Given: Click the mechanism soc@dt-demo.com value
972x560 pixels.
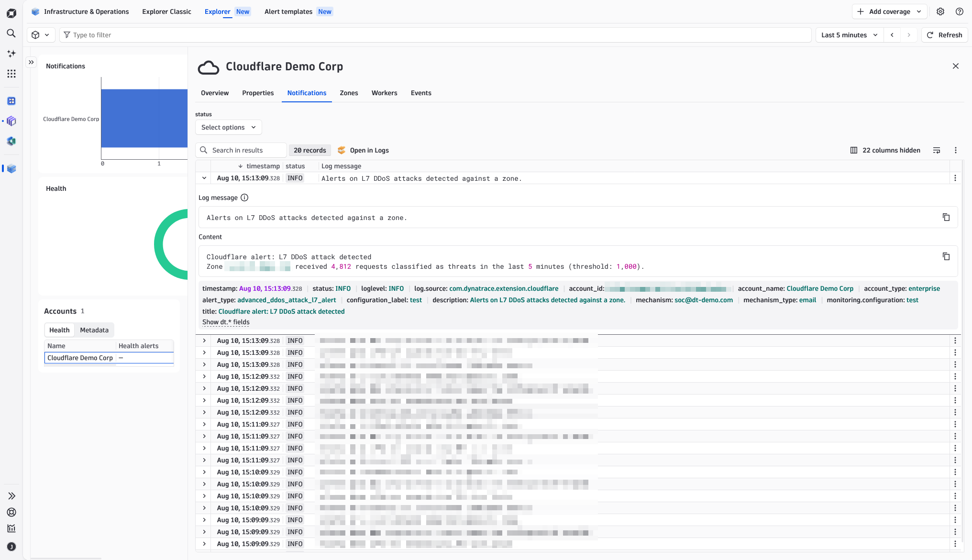Looking at the screenshot, I should (704, 300).
